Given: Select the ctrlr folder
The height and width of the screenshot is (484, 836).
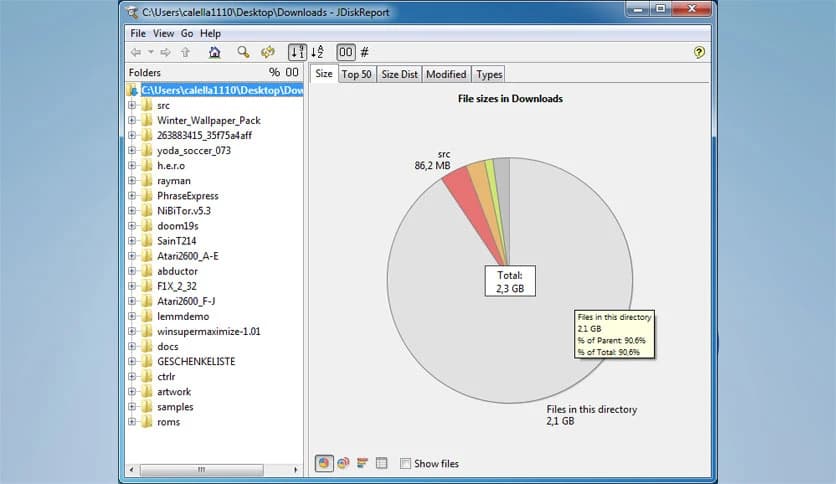Looking at the screenshot, I should 166,376.
